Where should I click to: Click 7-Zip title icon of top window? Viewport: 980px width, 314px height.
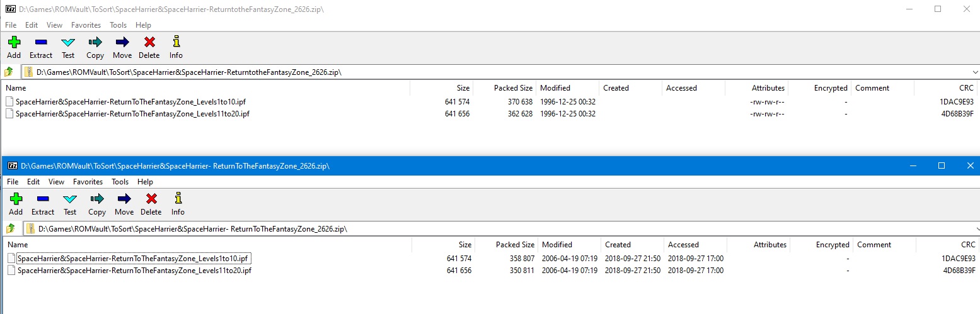[10, 9]
